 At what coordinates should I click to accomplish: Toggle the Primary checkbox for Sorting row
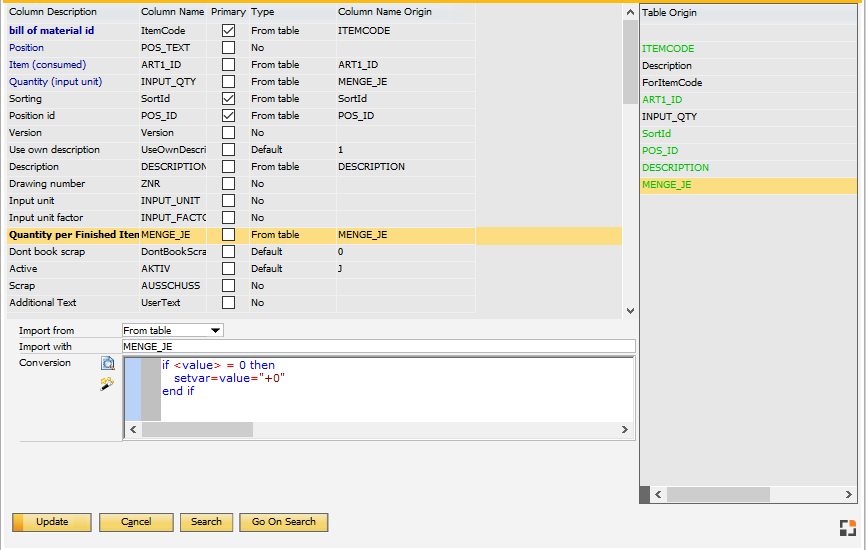pyautogui.click(x=228, y=99)
